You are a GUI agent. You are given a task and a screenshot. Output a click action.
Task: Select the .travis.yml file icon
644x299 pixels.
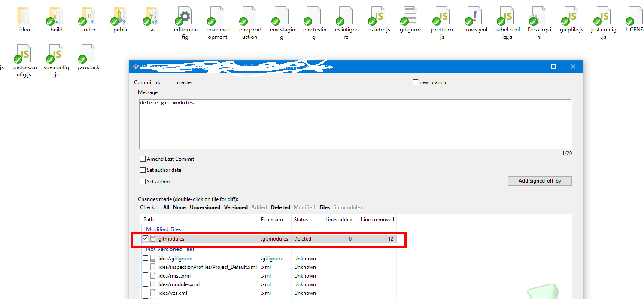(x=474, y=17)
